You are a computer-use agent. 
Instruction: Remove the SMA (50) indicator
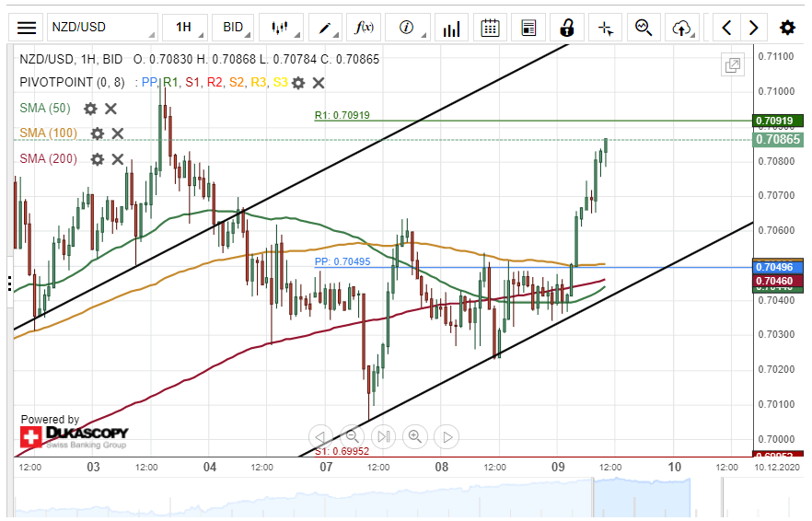click(110, 109)
